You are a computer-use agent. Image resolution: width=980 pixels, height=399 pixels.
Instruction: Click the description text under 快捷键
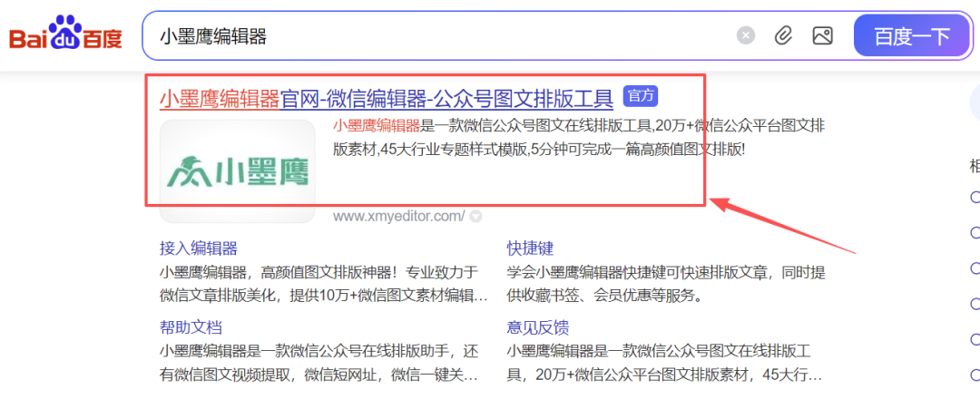tap(664, 283)
